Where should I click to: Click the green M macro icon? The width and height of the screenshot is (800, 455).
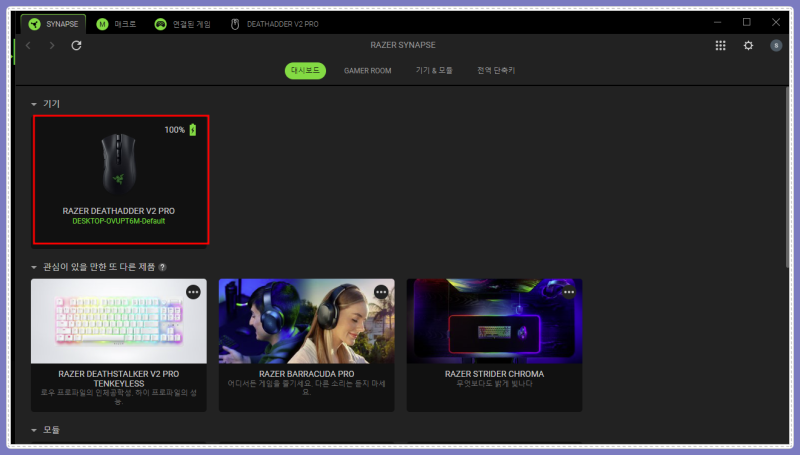(102, 24)
